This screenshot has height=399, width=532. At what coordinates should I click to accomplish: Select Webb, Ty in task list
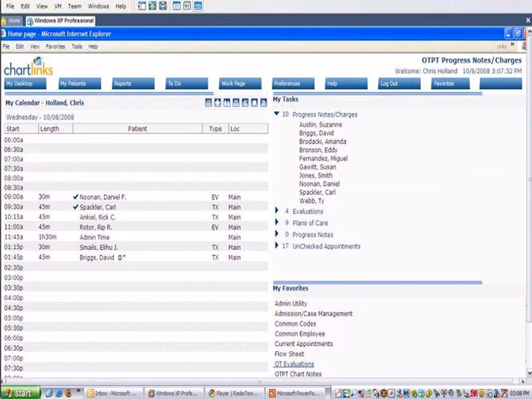(311, 201)
